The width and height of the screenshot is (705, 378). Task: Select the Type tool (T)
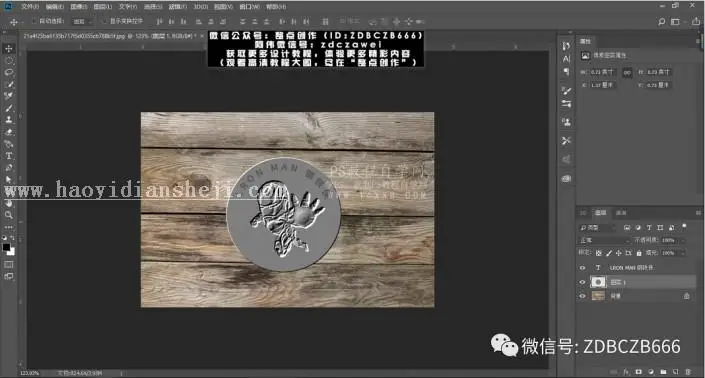9,156
